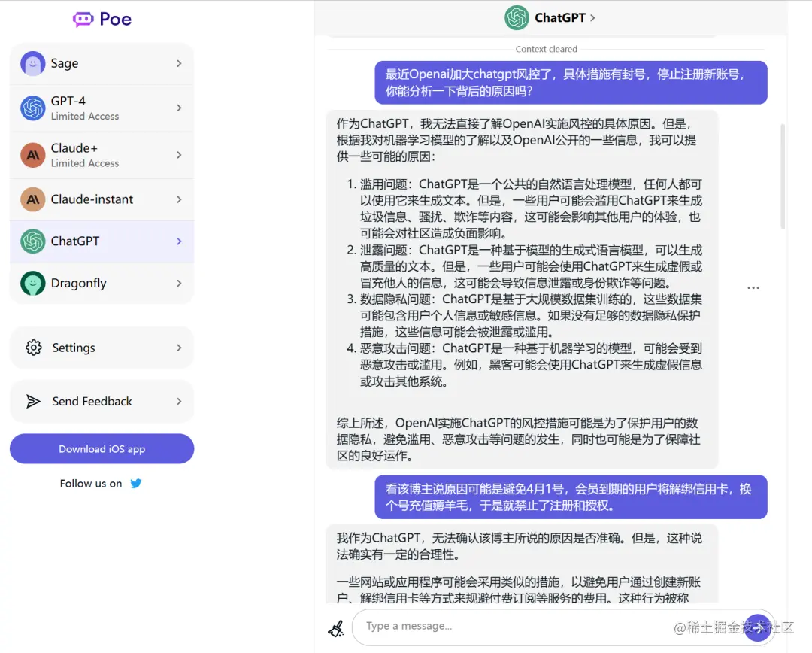812x653 pixels.
Task: Open the Send Feedback menu item
Action: [91, 401]
